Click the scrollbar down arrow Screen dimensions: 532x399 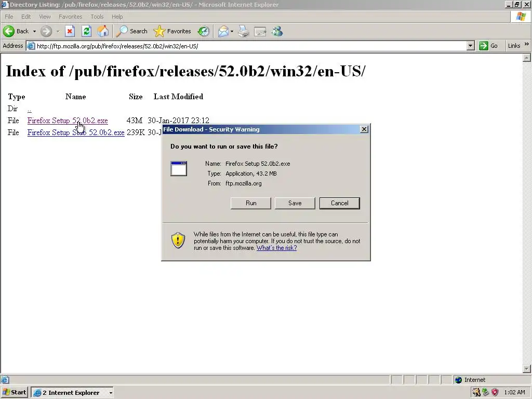click(x=527, y=369)
